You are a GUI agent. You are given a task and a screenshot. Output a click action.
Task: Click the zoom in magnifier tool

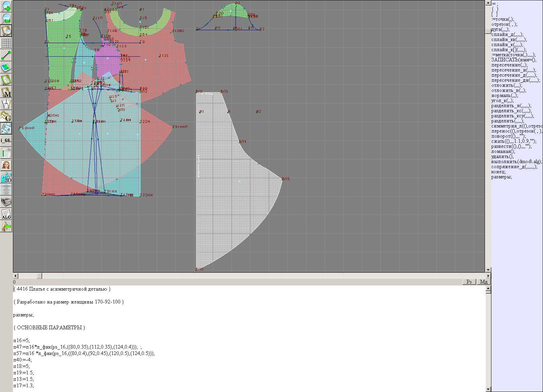[x=6, y=6]
